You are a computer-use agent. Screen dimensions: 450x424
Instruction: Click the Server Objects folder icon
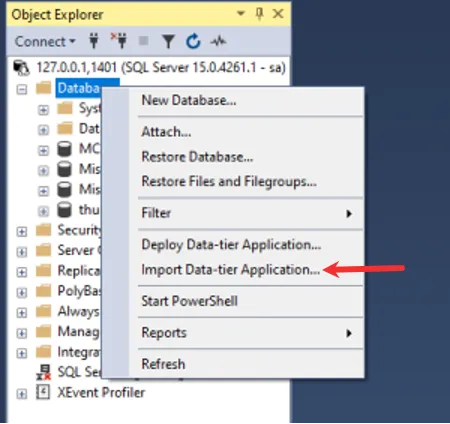[43, 250]
